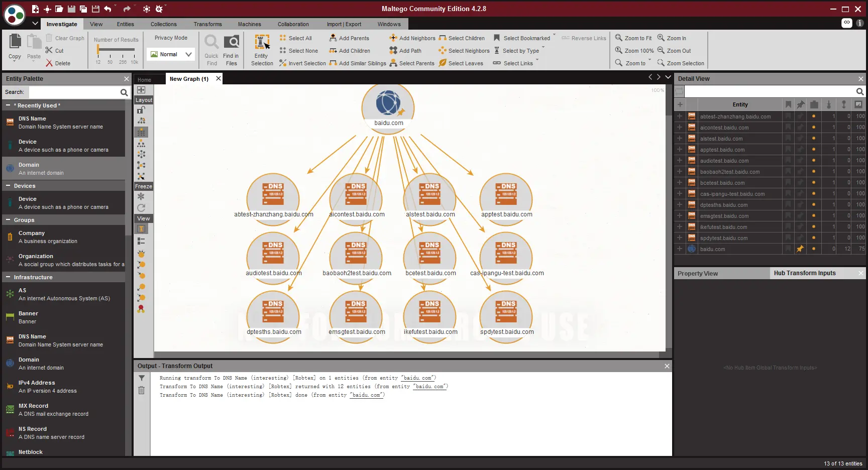
Task: Click the Entity Selection tool icon
Action: [262, 42]
